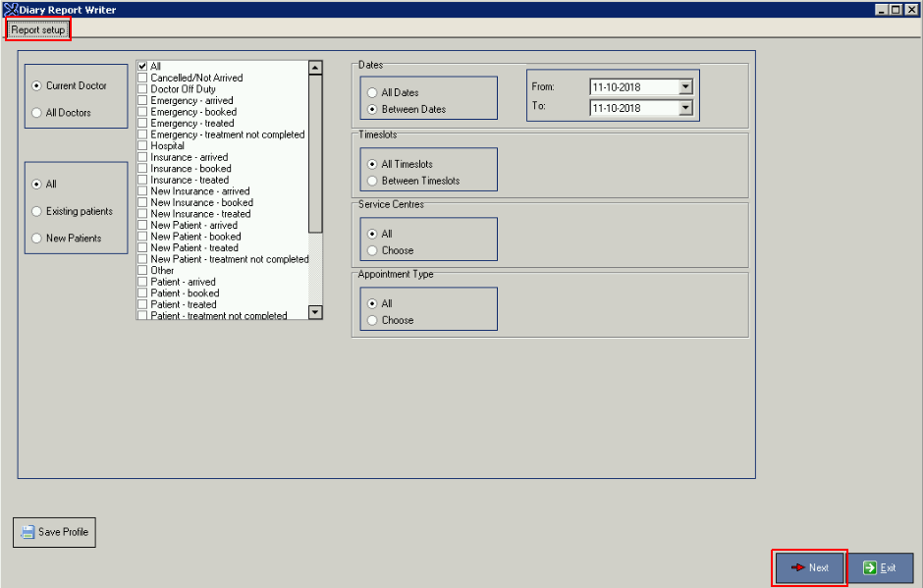Enable the Hospital checkbox
The width and height of the screenshot is (923, 588).
pyautogui.click(x=142, y=146)
